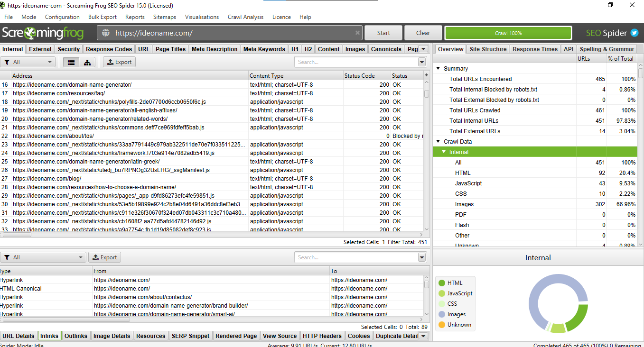
Task: Switch to tree view icon
Action: coord(87,62)
